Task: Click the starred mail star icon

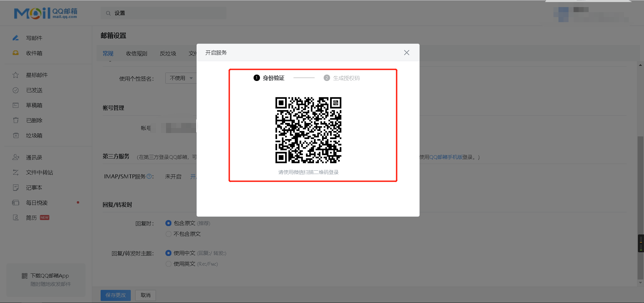Action: coord(15,75)
